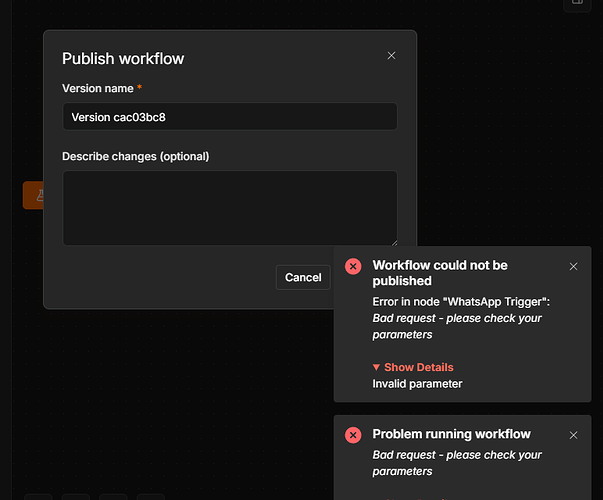Viewport: 603px width, 500px height.
Task: Click the 'Version name' field label
Action: tap(98, 88)
